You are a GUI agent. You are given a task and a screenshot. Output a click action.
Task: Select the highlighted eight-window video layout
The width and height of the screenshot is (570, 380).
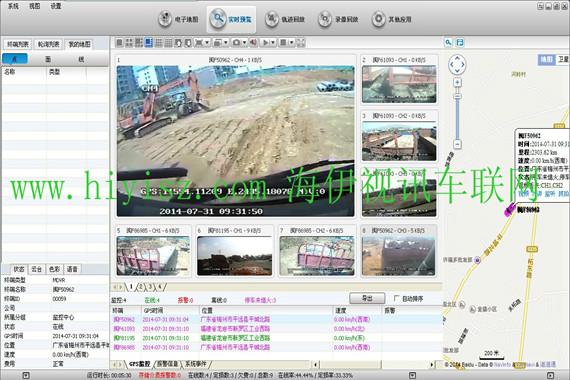click(x=149, y=43)
